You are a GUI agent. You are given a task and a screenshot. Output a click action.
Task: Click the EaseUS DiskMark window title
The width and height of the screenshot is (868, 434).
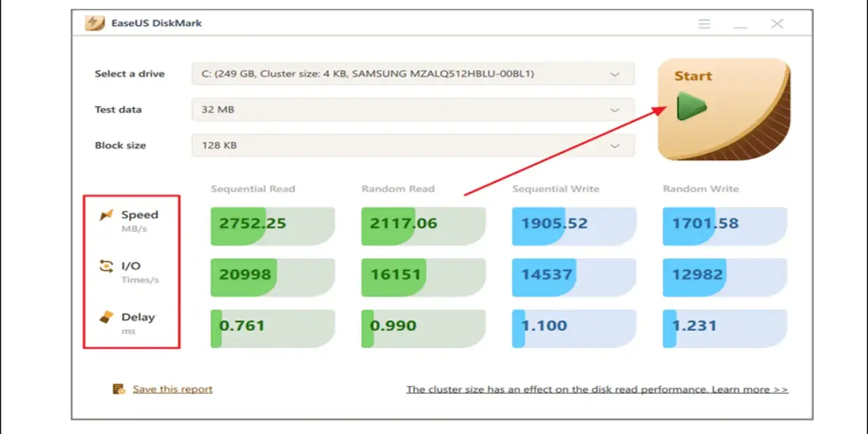[x=157, y=23]
